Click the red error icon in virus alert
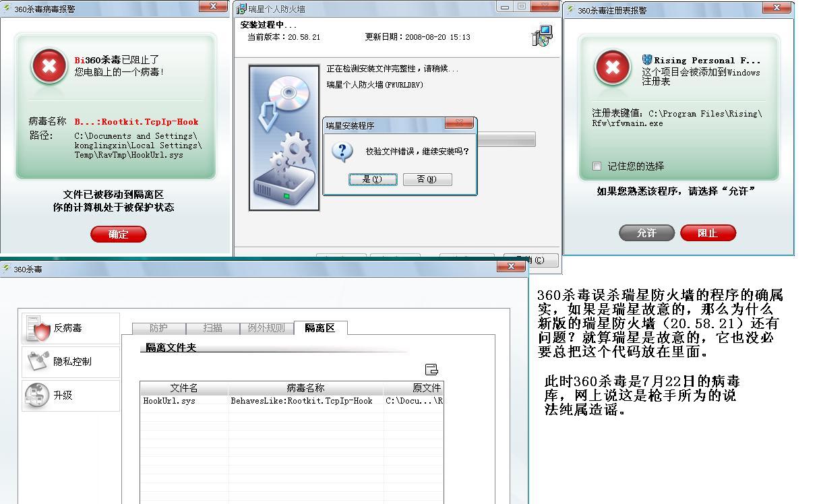The width and height of the screenshot is (821, 504). pos(49,66)
